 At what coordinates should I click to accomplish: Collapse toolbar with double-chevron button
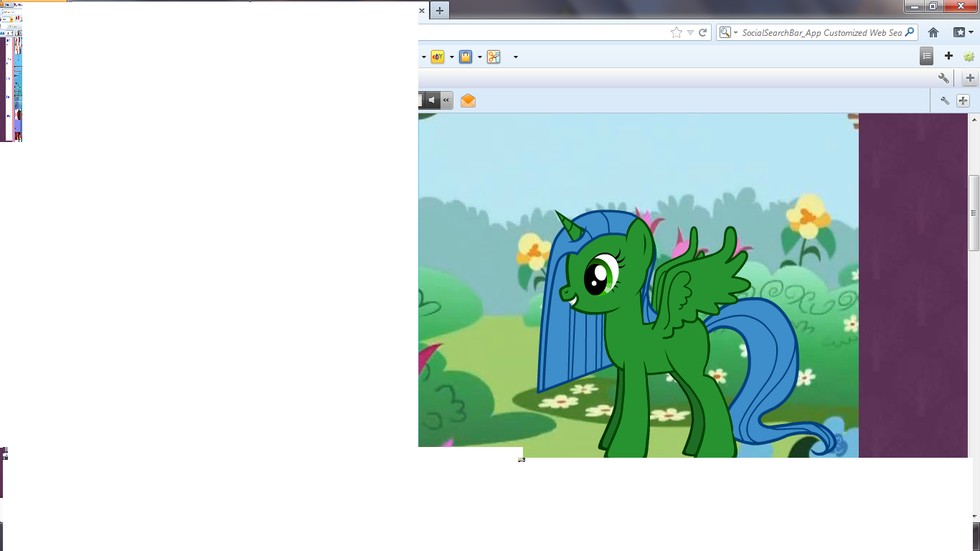[x=446, y=100]
